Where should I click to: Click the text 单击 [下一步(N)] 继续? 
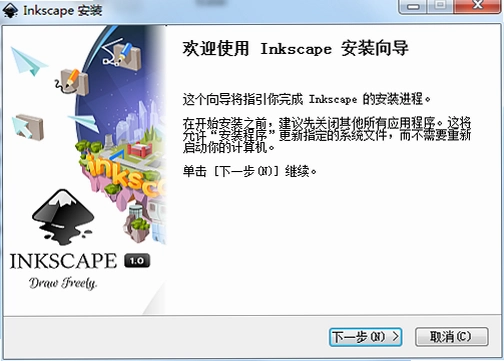[250, 171]
